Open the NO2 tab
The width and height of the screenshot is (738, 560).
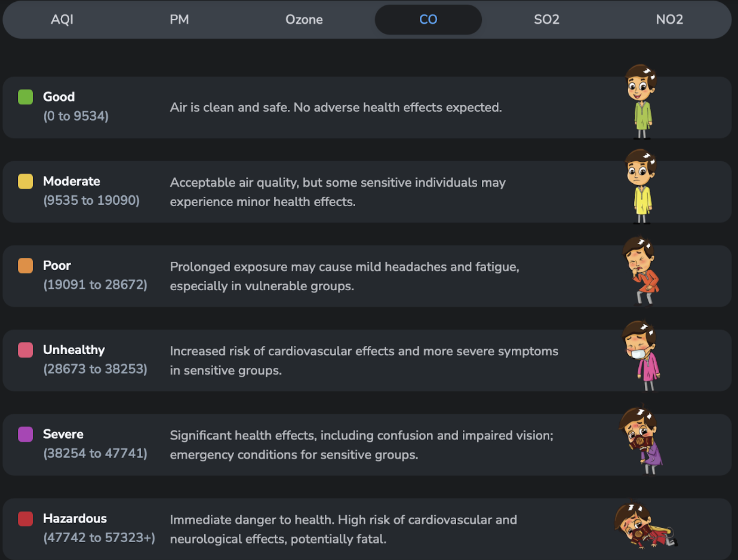[x=669, y=20]
